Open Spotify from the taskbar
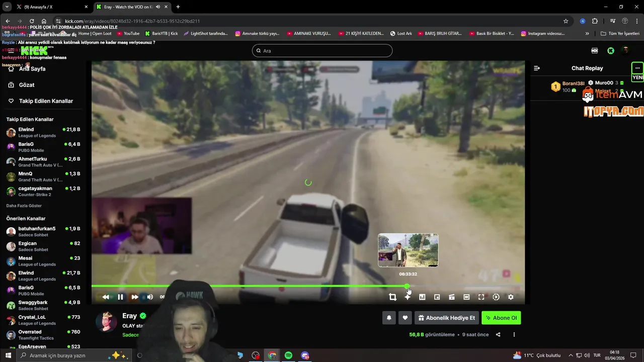The width and height of the screenshot is (644, 362). click(x=288, y=355)
